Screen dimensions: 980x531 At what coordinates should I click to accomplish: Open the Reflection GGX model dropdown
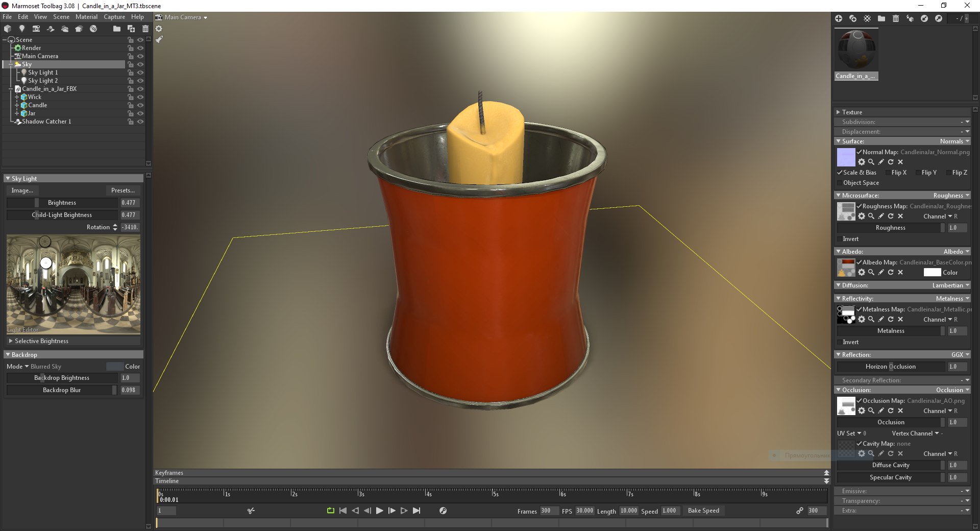pos(960,355)
